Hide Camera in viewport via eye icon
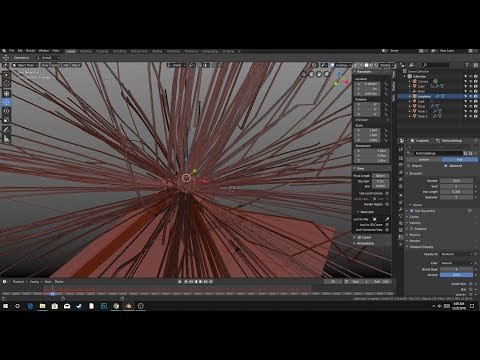480x360 pixels. point(471,81)
